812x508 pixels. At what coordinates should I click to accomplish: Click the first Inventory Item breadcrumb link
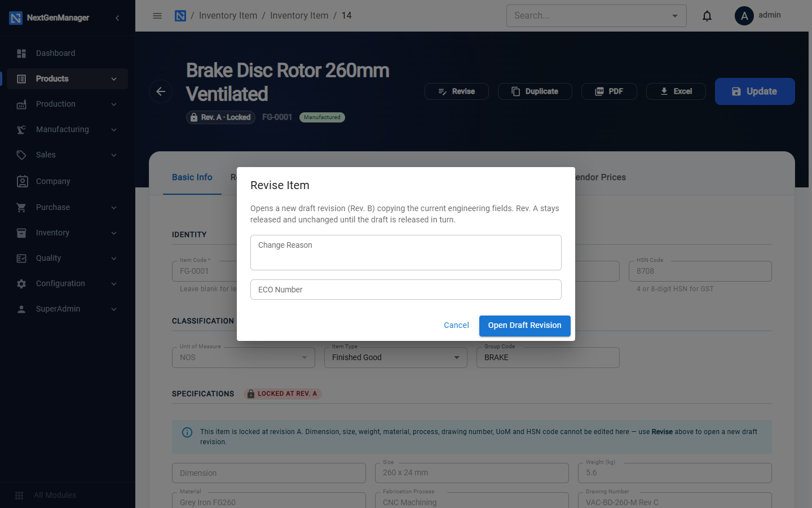click(228, 16)
